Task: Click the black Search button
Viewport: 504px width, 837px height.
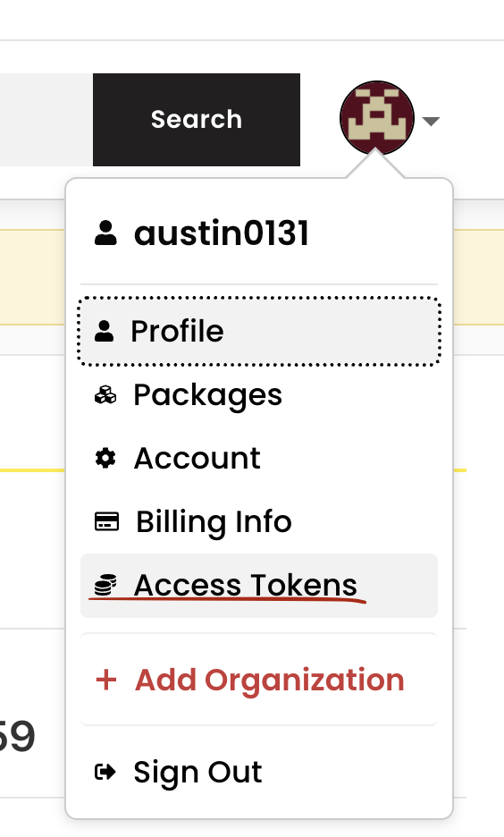Action: [x=197, y=120]
